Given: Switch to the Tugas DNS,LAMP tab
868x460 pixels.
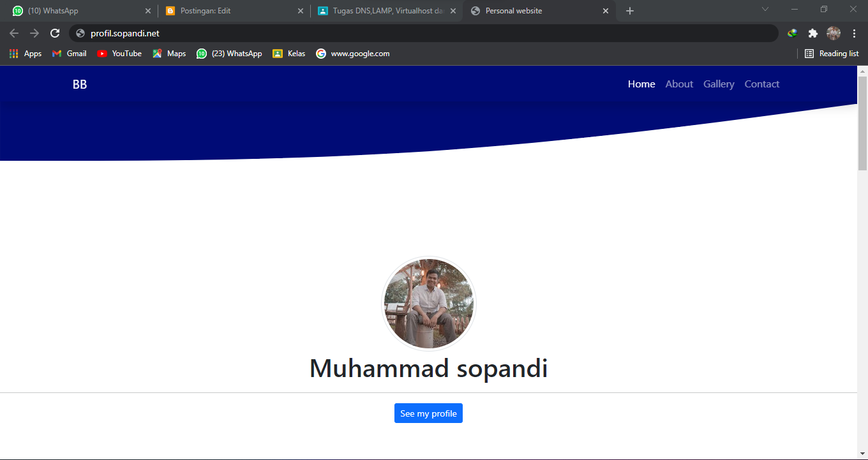Looking at the screenshot, I should [387, 11].
